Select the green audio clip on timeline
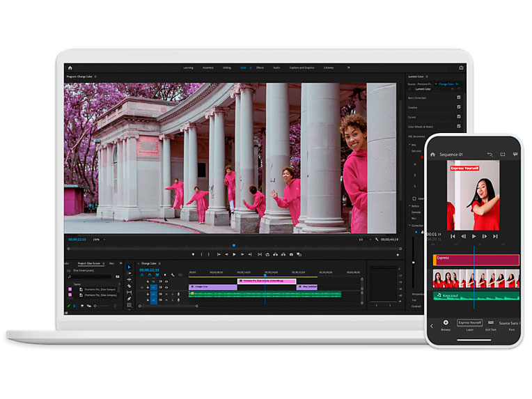The image size is (532, 399). pos(265,294)
